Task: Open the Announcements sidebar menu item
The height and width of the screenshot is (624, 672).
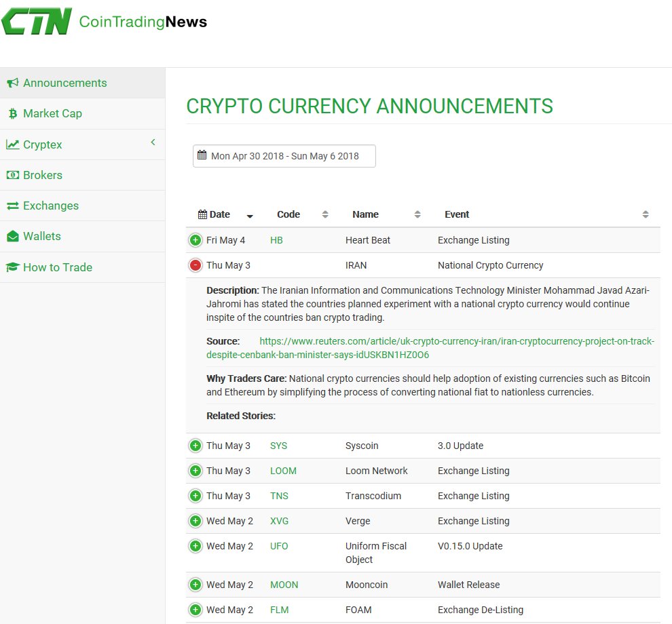Action: (x=82, y=83)
